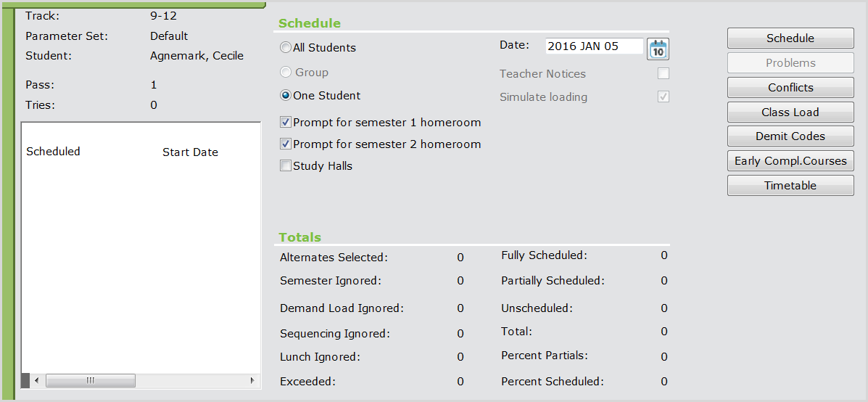
Task: View the Class Load
Action: pos(790,112)
